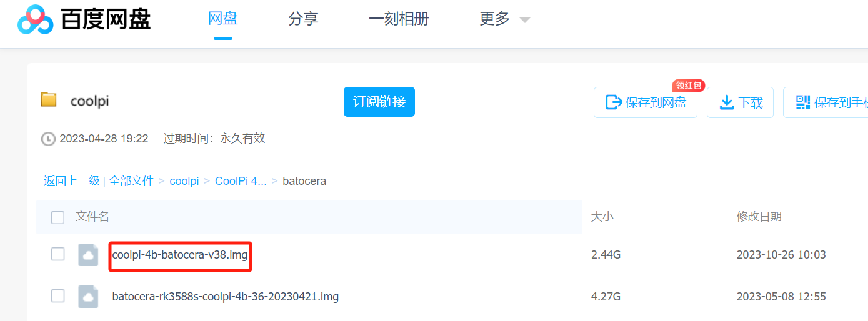
Task: Expand the 更多 dropdown menu
Action: pyautogui.click(x=505, y=19)
